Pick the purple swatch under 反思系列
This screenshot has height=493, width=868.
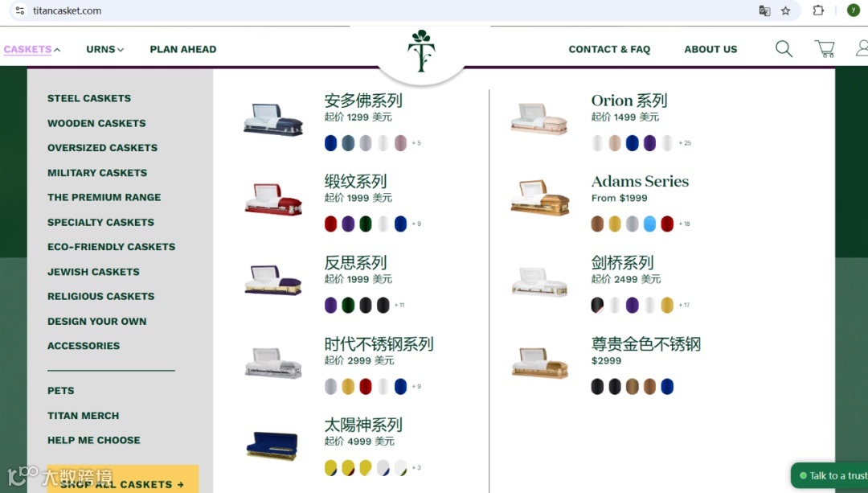[x=330, y=306]
